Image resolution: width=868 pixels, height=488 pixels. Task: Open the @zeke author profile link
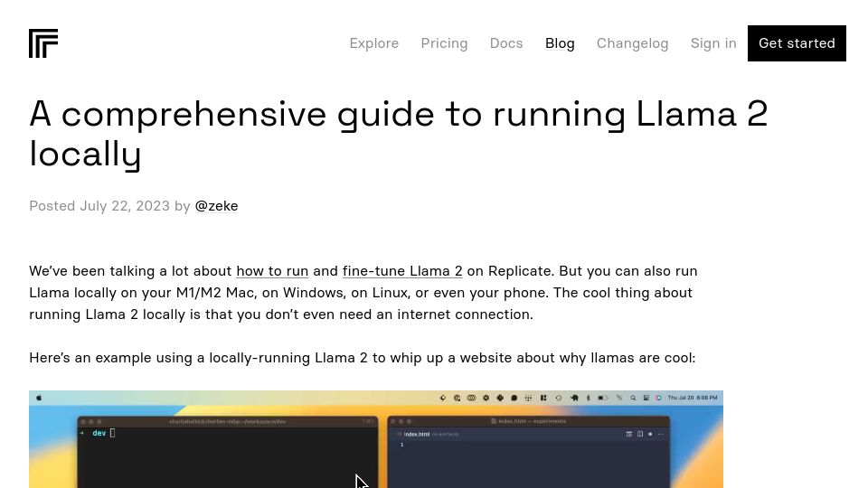coord(216,206)
